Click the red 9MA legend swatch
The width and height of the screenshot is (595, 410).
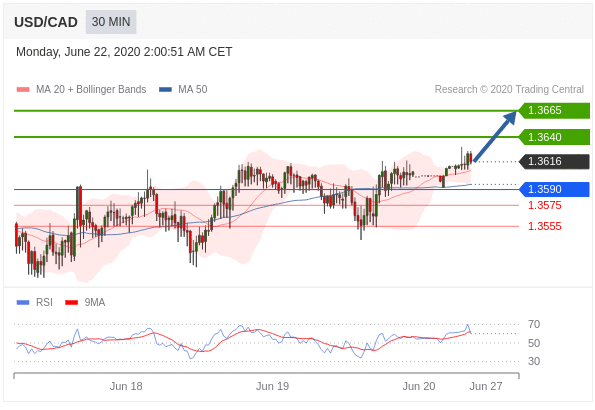click(71, 303)
